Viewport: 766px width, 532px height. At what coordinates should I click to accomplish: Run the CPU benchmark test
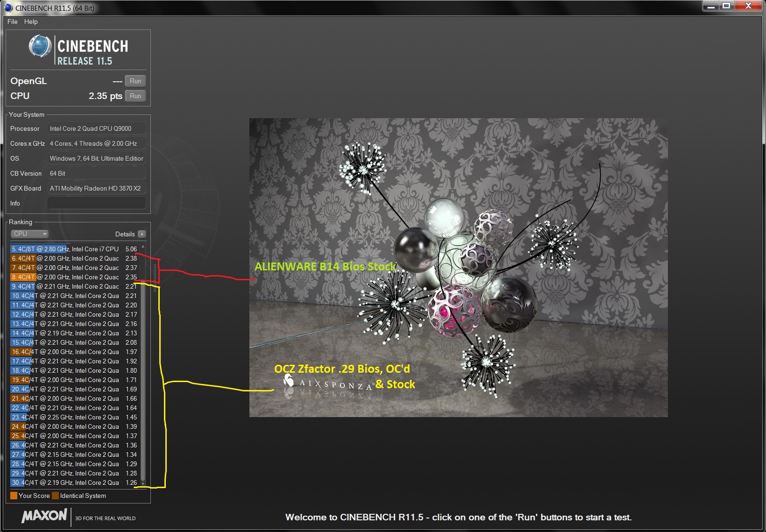tap(135, 96)
